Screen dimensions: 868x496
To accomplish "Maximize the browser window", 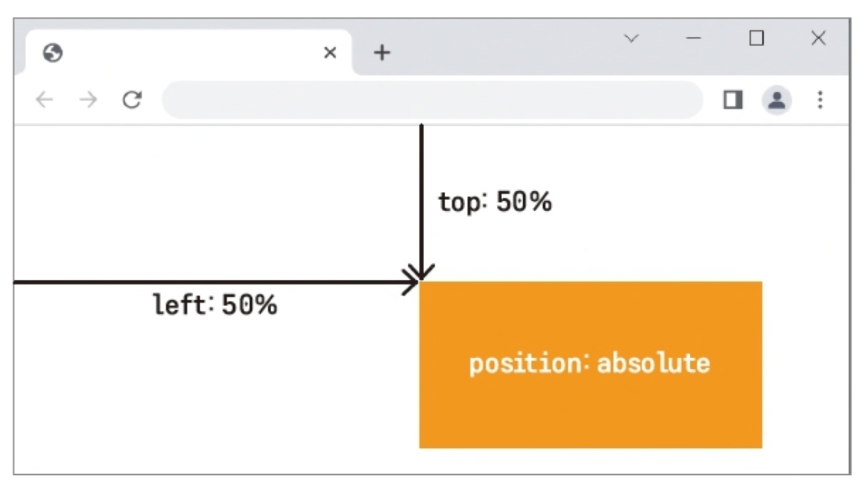I will click(x=756, y=39).
